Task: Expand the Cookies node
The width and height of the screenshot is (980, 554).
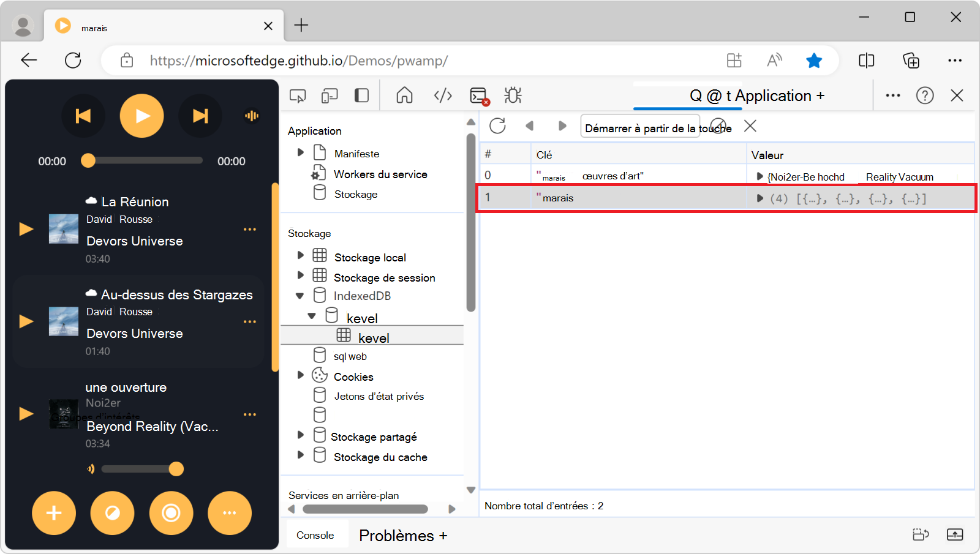Action: coord(300,375)
